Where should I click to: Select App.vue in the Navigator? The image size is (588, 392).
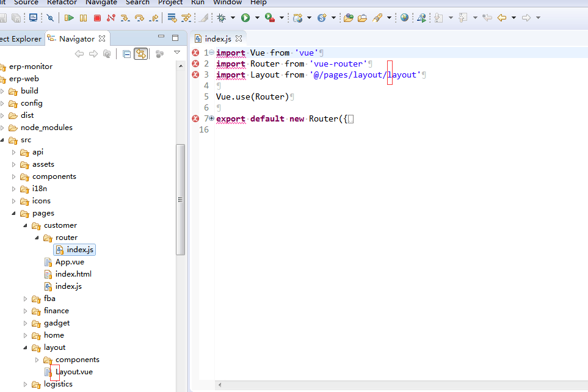pyautogui.click(x=64, y=262)
